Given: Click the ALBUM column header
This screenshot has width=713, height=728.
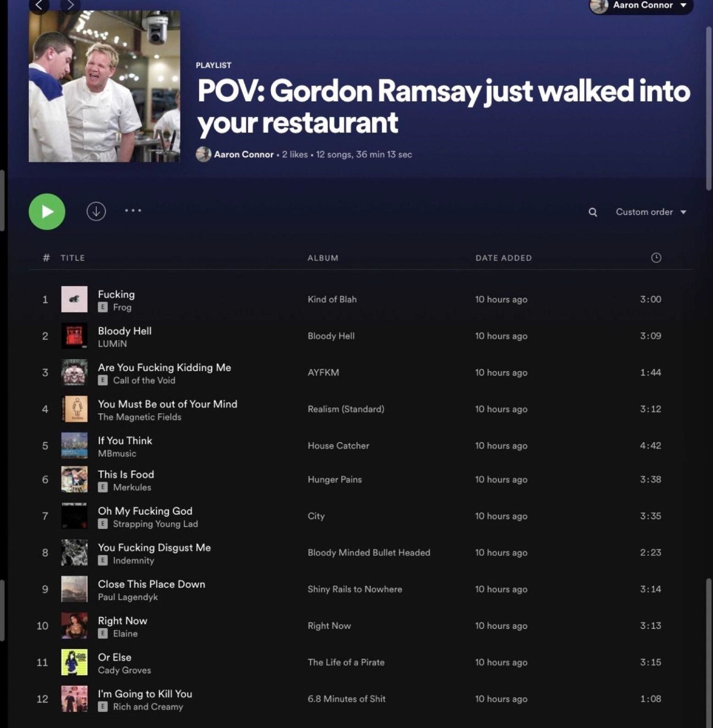Looking at the screenshot, I should (x=323, y=258).
